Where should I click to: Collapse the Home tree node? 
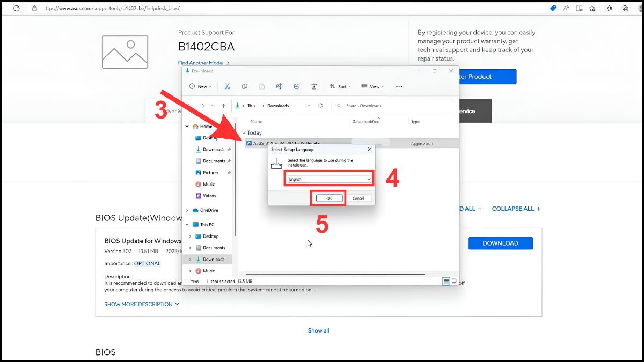[187, 127]
